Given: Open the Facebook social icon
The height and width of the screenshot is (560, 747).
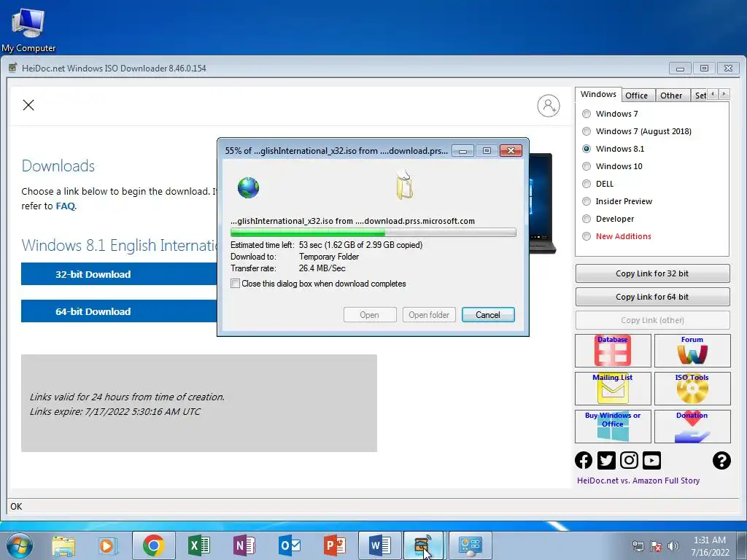Looking at the screenshot, I should pyautogui.click(x=584, y=461).
